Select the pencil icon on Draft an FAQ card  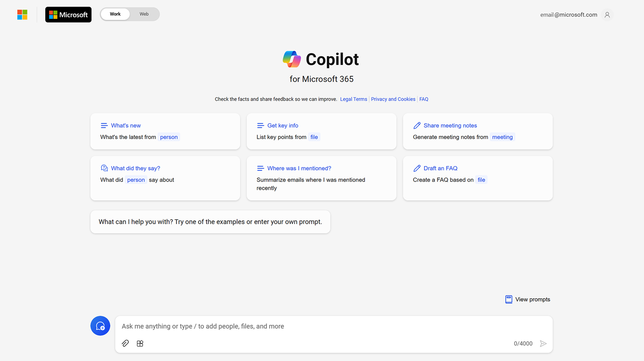[417, 168]
